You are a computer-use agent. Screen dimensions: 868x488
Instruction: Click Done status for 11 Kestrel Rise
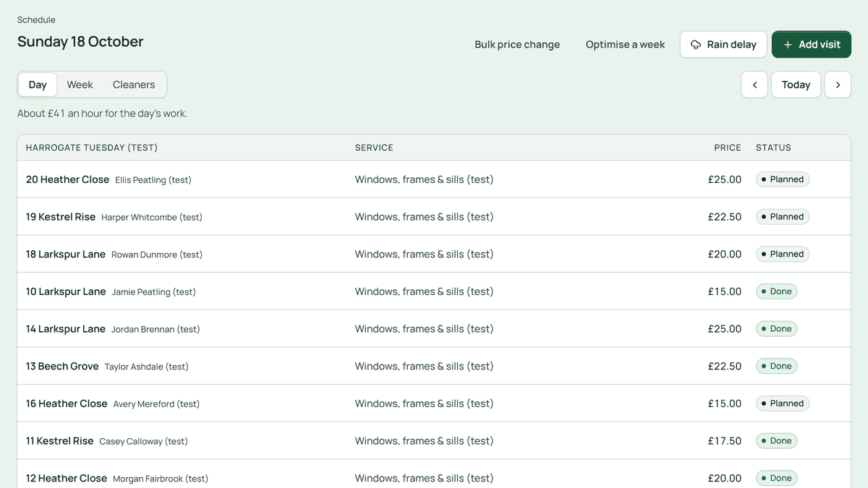pos(777,441)
